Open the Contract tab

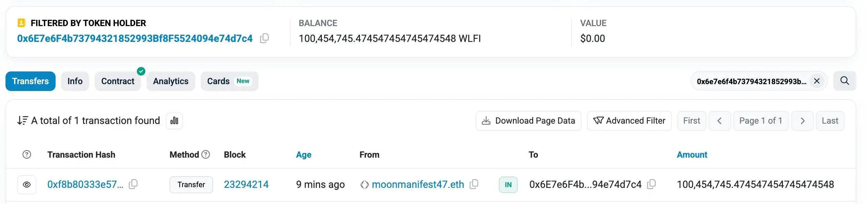[x=118, y=81]
